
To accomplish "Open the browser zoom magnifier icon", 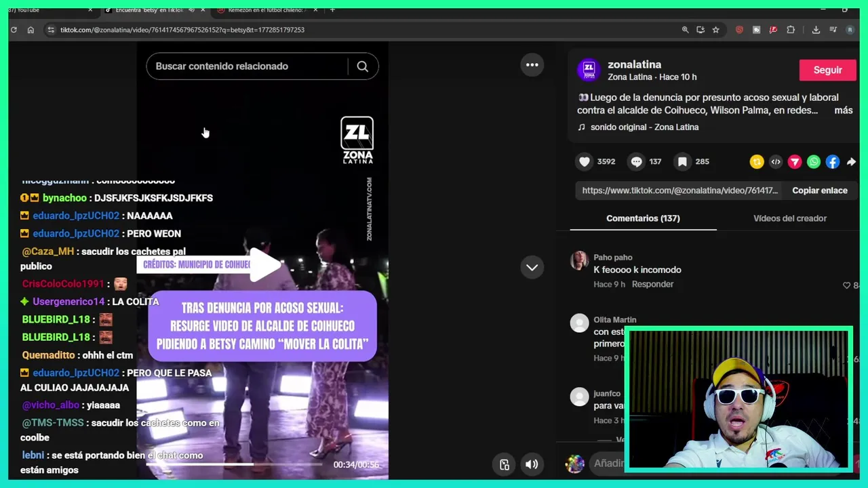I will (x=685, y=30).
